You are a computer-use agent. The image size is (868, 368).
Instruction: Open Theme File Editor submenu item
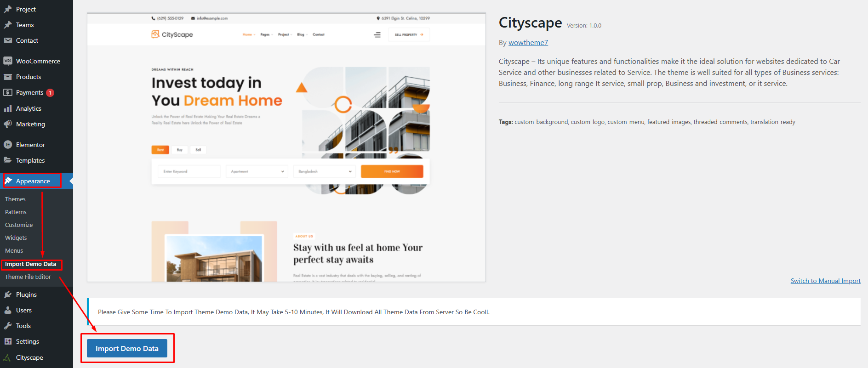(x=28, y=277)
